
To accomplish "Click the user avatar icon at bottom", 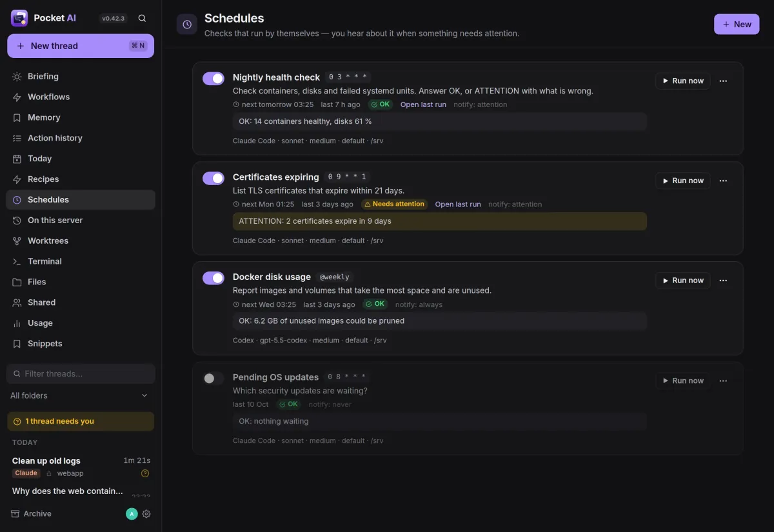I will (x=132, y=514).
